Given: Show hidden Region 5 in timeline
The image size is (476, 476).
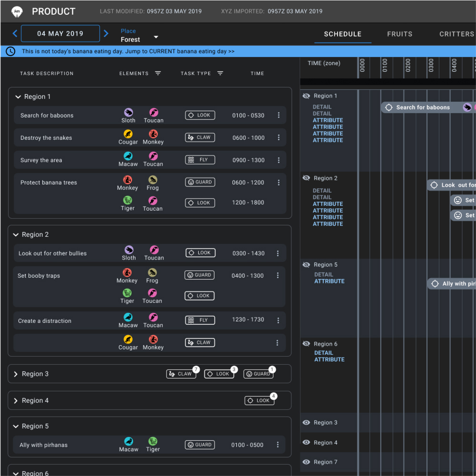Looking at the screenshot, I should point(306,265).
